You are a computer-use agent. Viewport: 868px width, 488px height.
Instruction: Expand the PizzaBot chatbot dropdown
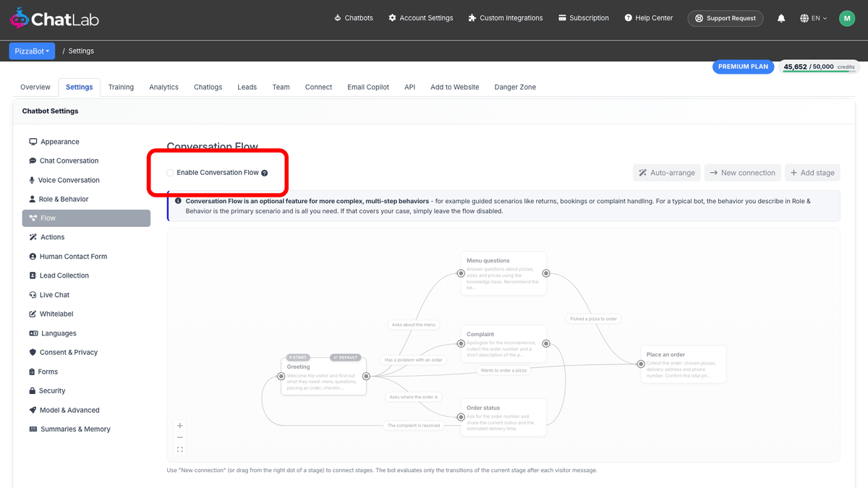tap(32, 51)
